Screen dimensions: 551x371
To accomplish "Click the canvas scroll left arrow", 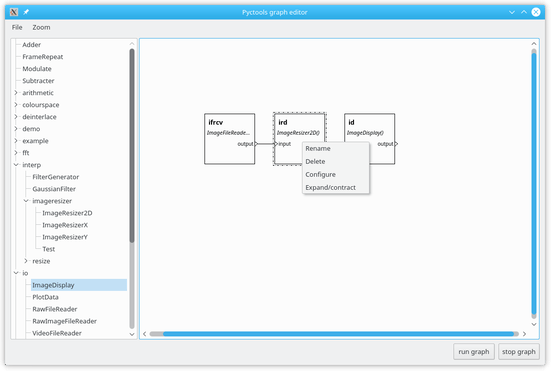I will [144, 334].
